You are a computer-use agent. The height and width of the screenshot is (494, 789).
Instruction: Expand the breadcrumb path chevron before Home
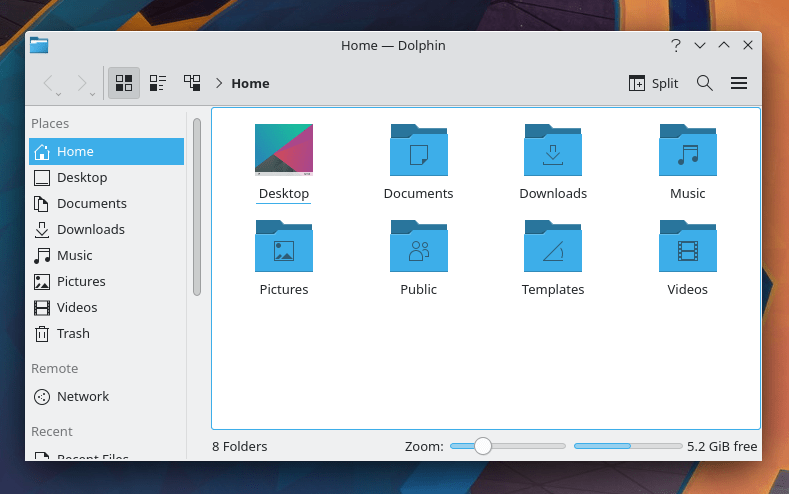click(219, 83)
